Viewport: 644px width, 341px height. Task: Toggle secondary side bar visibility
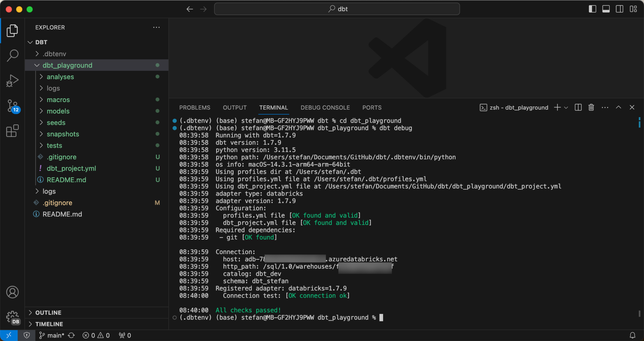point(619,9)
